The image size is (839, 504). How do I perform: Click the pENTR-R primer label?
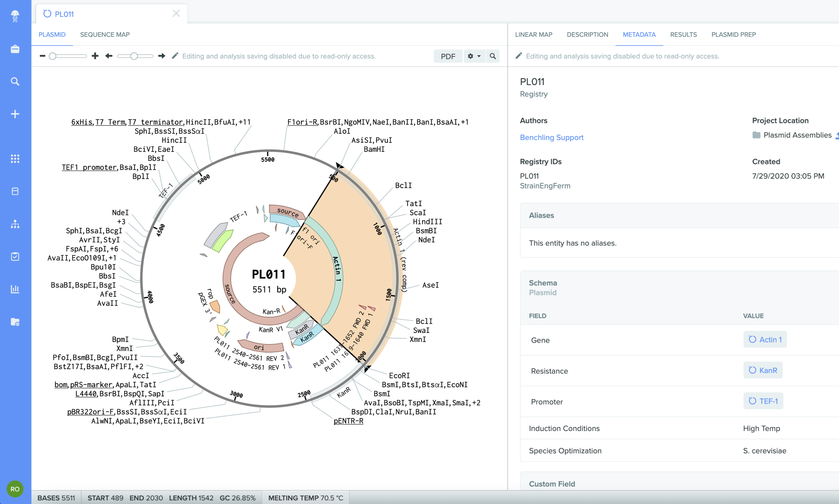(x=348, y=421)
